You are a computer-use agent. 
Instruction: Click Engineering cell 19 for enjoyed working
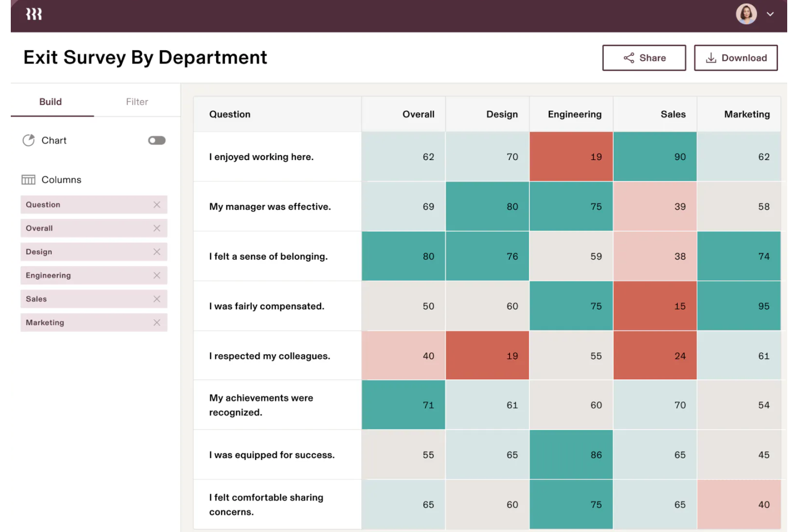(572, 157)
